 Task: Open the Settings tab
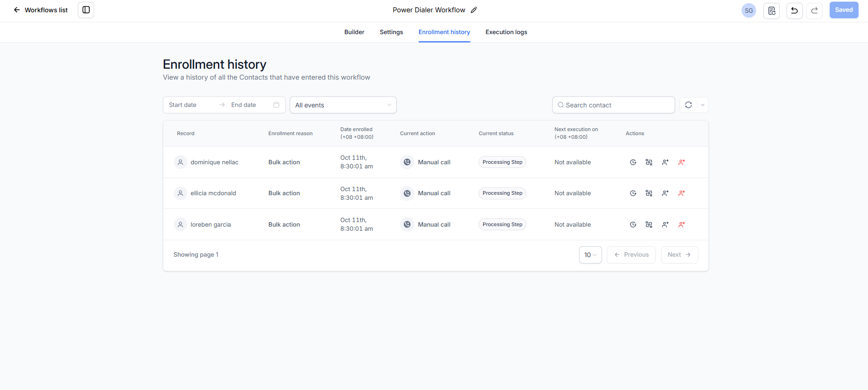pyautogui.click(x=391, y=32)
